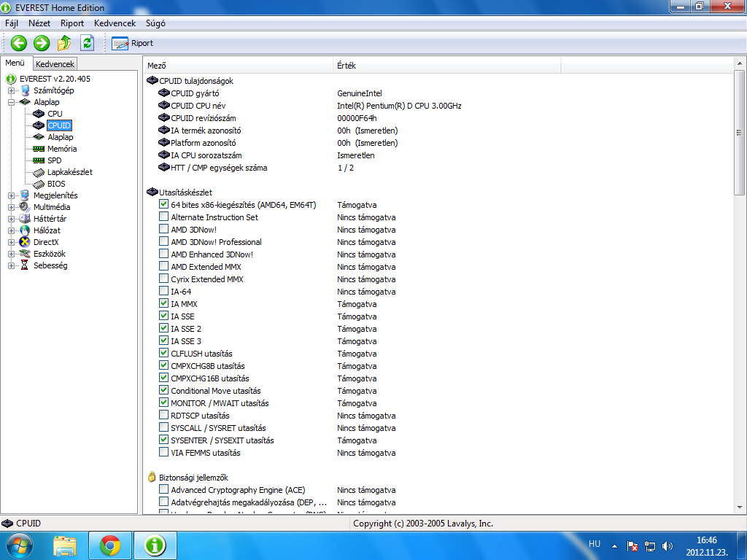
Task: Open the Súgó menu
Action: point(155,23)
